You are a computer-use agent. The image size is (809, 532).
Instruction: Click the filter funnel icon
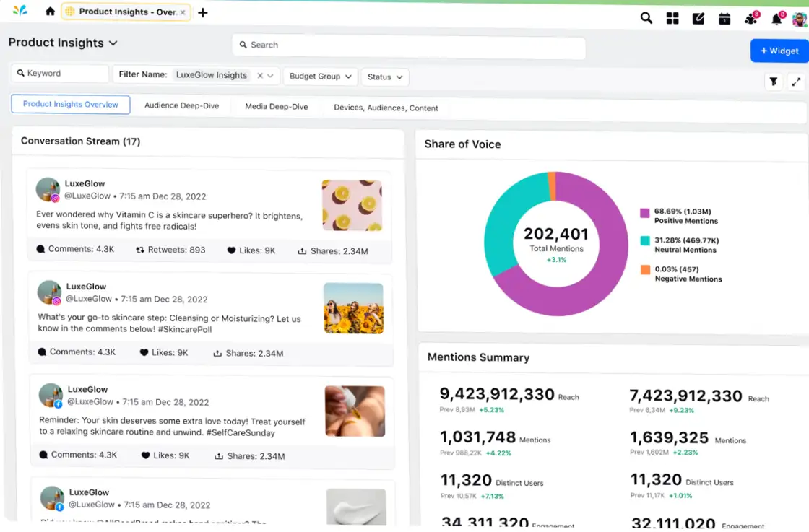[774, 82]
